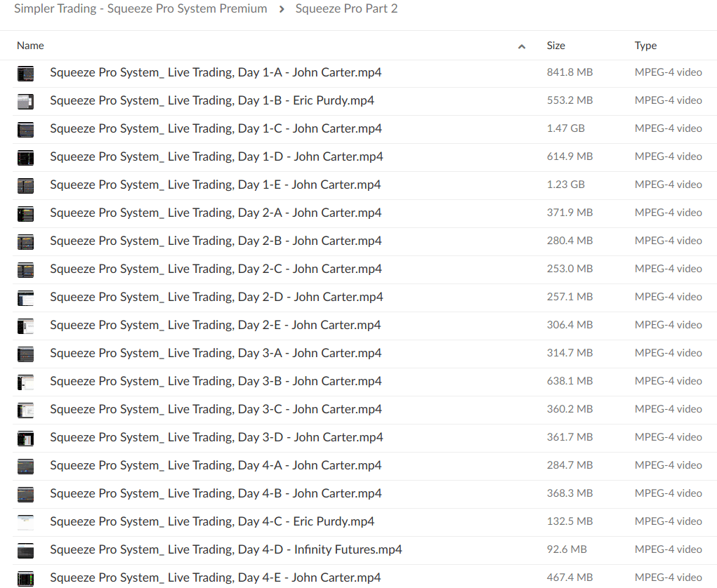
Task: Open Day 1-C John Carter.mp4 file name
Action: [x=216, y=128]
